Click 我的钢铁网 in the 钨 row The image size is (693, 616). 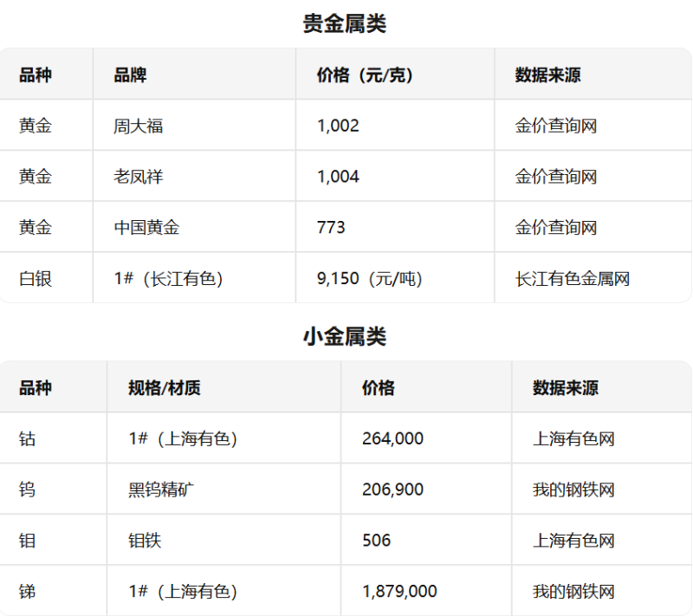(573, 490)
